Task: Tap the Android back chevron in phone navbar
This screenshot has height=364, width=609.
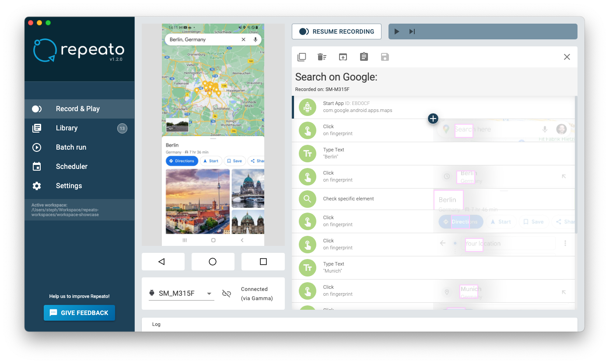Action: tap(242, 240)
